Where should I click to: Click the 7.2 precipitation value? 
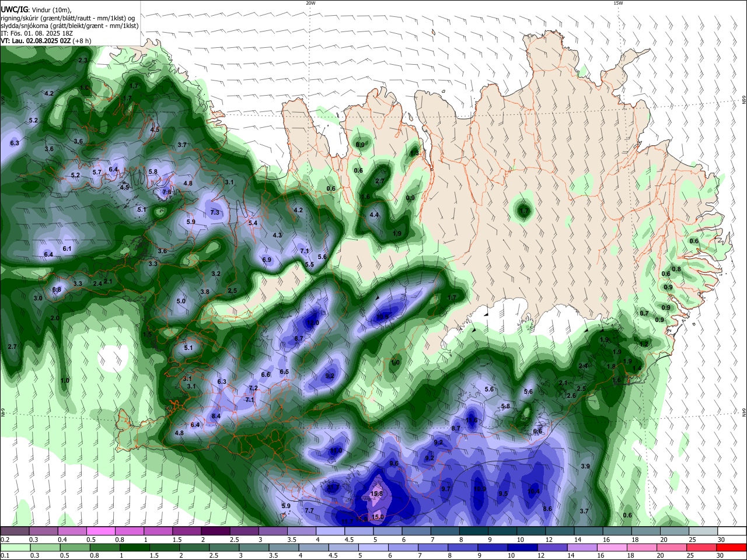[x=253, y=388]
